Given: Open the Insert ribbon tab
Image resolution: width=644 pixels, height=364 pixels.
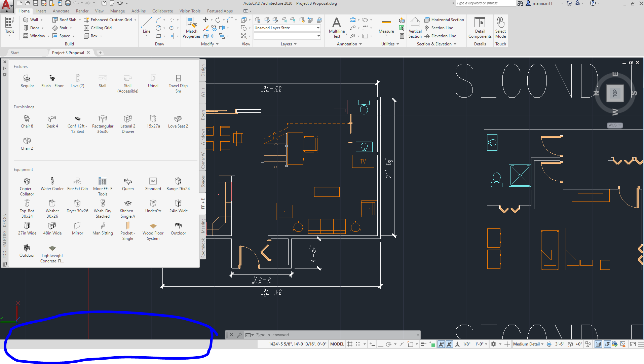Looking at the screenshot, I should point(41,11).
